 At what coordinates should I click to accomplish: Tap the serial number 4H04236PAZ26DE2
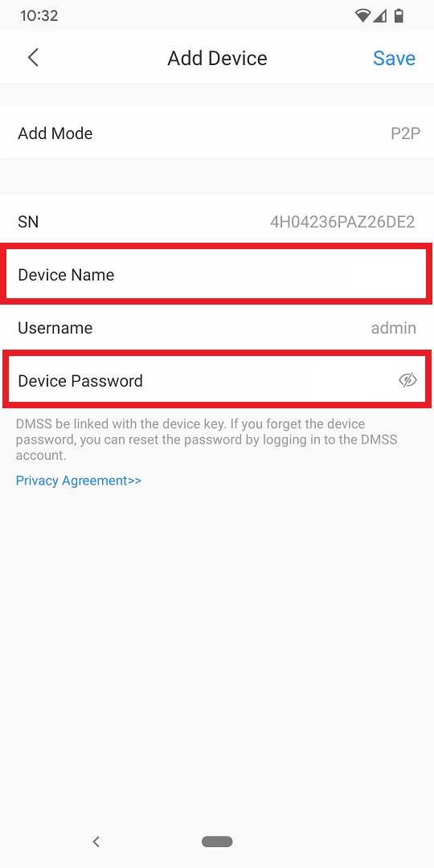[342, 222]
